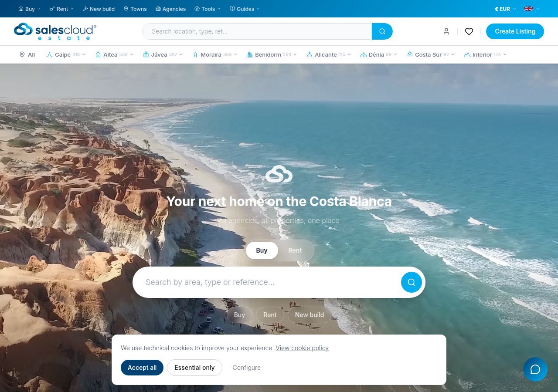This screenshot has height=392, width=558.
Task: Accept all cookies
Action: [x=142, y=368]
